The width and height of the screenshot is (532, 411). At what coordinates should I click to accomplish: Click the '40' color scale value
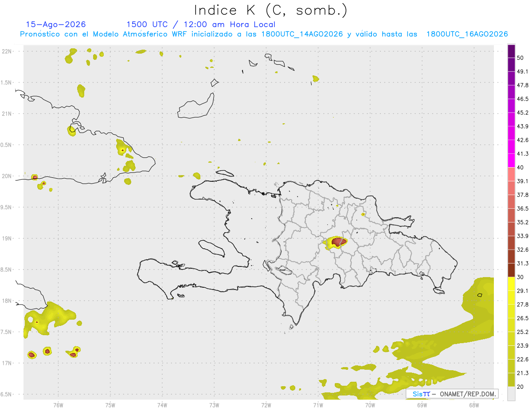click(x=521, y=168)
